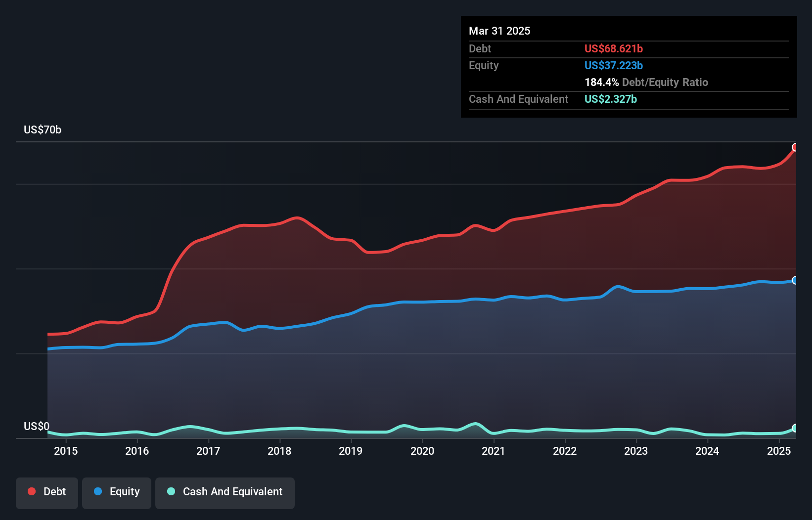Click the US$37.223b equity value

(x=614, y=65)
